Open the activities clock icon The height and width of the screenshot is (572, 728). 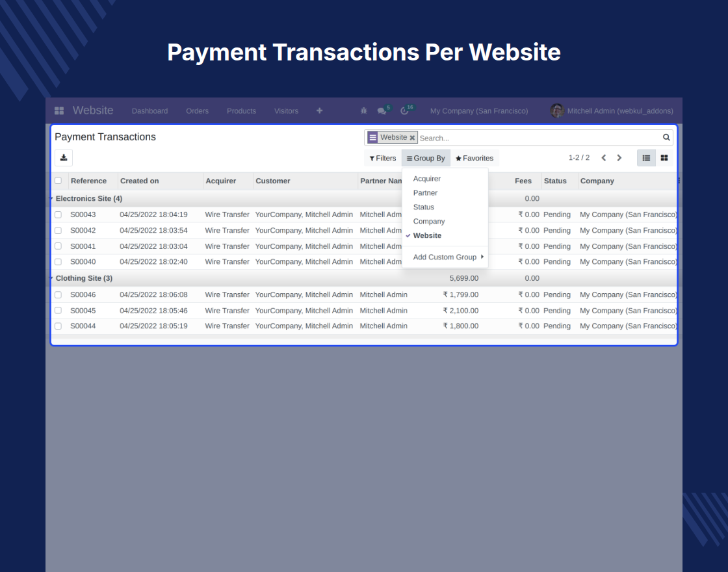pos(404,111)
